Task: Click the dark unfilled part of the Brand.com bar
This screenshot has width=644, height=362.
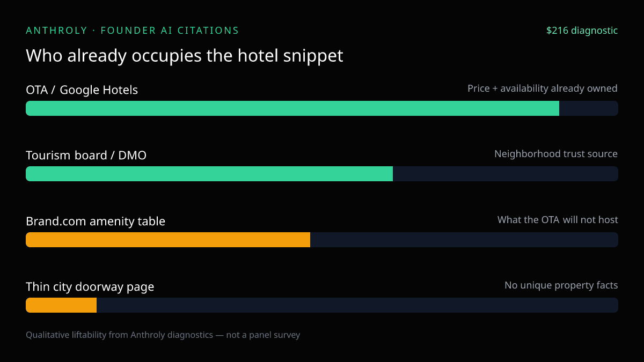Action: pos(464,240)
